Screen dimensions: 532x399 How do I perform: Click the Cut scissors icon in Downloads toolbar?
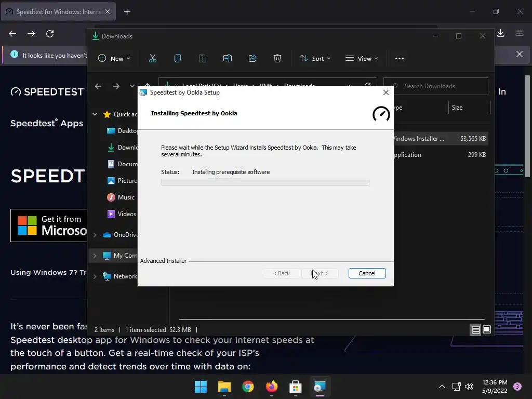[x=153, y=58]
